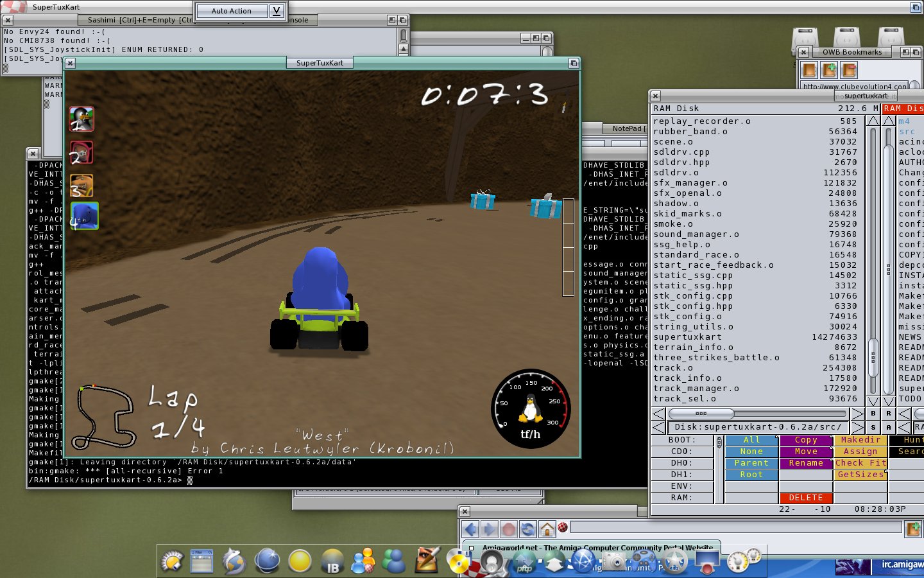Click the browser forward arrow button
Image resolution: width=924 pixels, height=578 pixels.
(x=490, y=529)
